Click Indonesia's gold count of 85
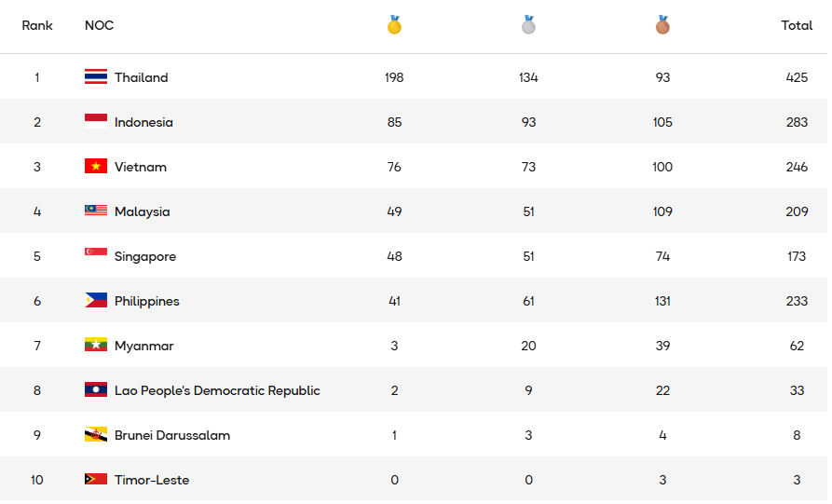Image resolution: width=832 pixels, height=504 pixels. tap(394, 122)
